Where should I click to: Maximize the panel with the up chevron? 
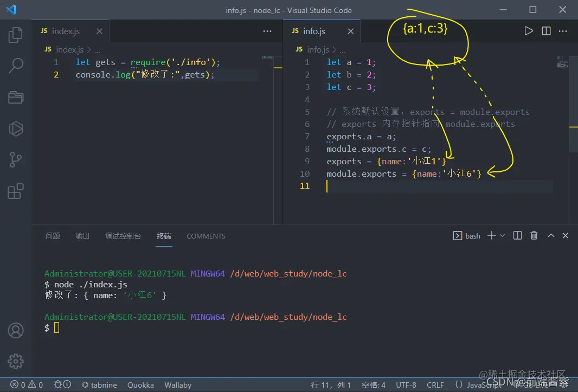point(551,236)
